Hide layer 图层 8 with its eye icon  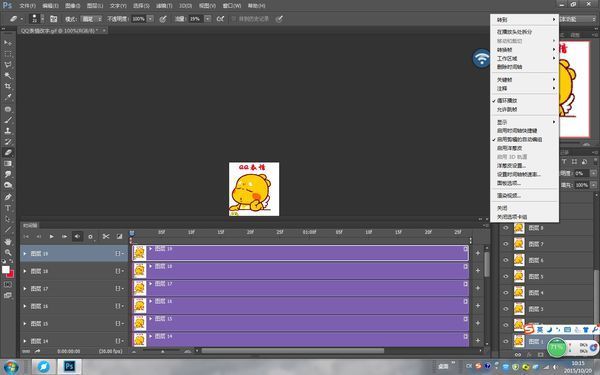coord(506,228)
